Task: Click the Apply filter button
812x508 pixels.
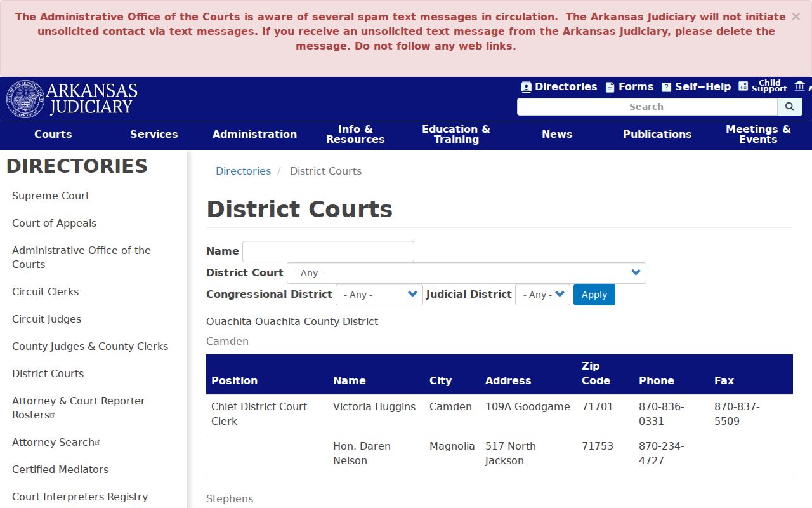Action: (x=594, y=295)
